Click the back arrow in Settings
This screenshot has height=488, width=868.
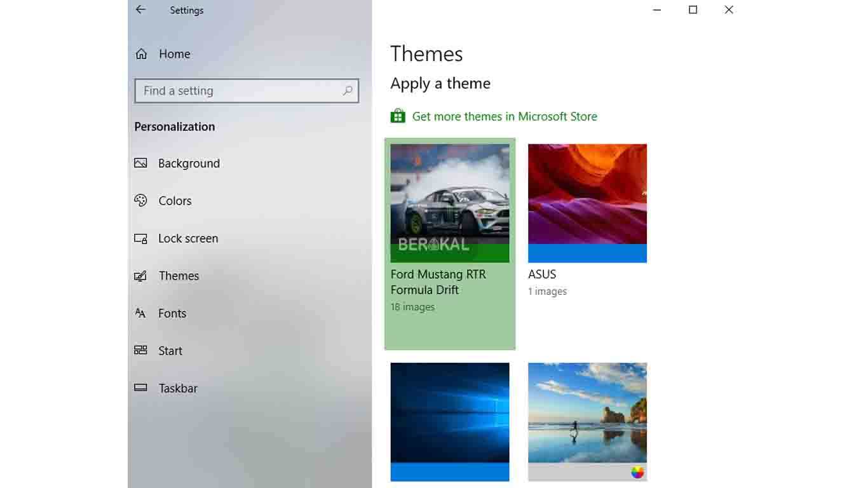[x=140, y=10]
